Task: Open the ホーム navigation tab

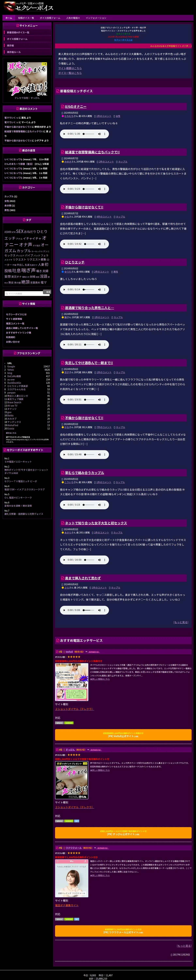Action: tap(9, 18)
